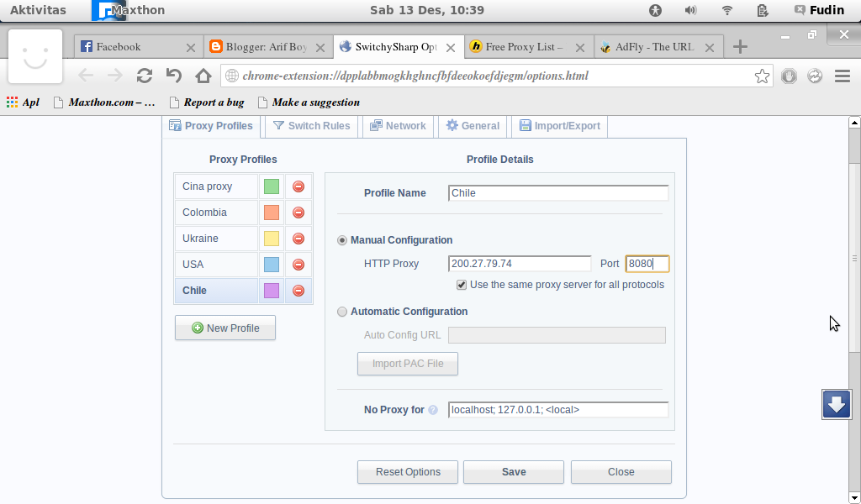
Task: Switch to the Switch Rules tab
Action: tap(311, 126)
